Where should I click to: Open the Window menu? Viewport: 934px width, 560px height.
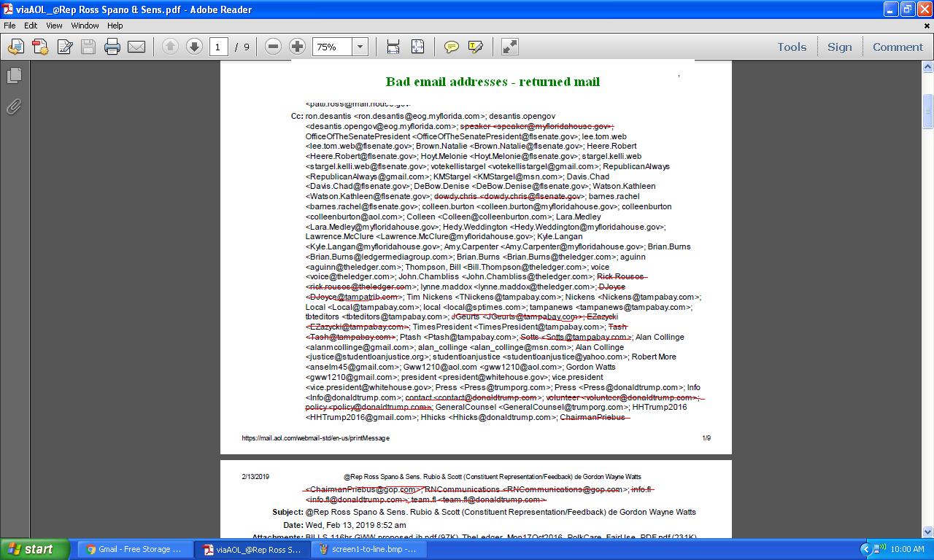tap(85, 26)
